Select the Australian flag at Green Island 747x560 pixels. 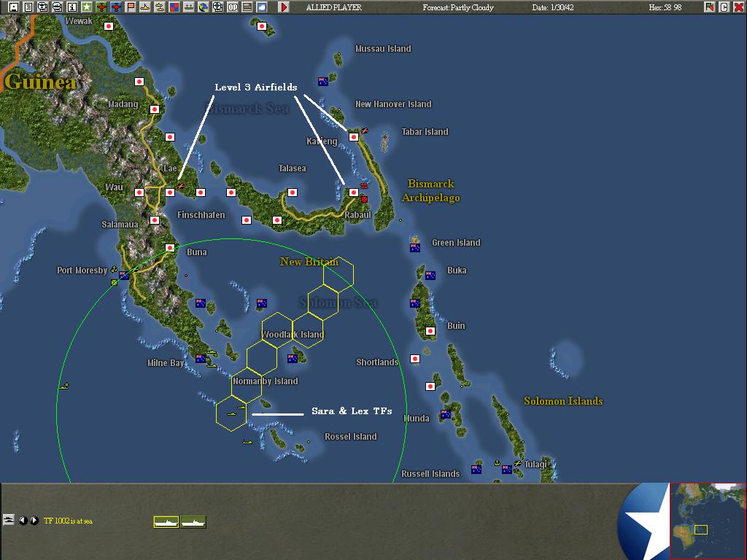[415, 248]
